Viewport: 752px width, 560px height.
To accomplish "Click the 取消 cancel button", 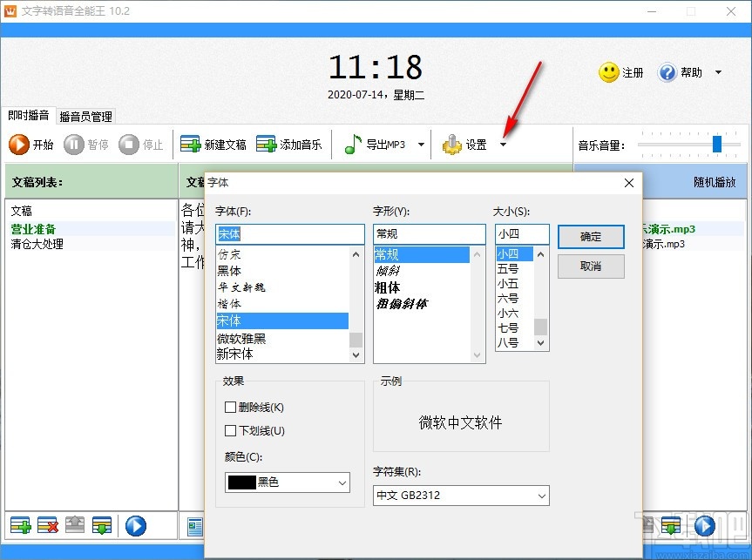I will click(591, 267).
